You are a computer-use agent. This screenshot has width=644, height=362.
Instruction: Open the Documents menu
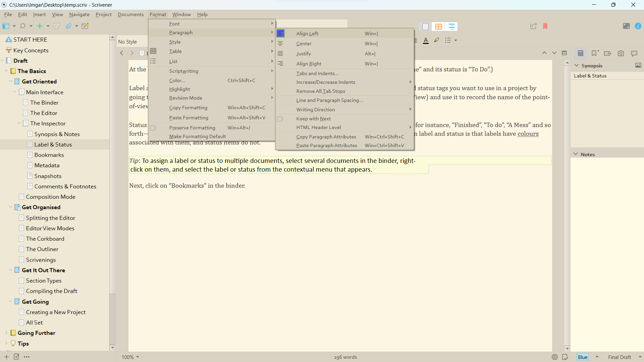click(x=130, y=14)
